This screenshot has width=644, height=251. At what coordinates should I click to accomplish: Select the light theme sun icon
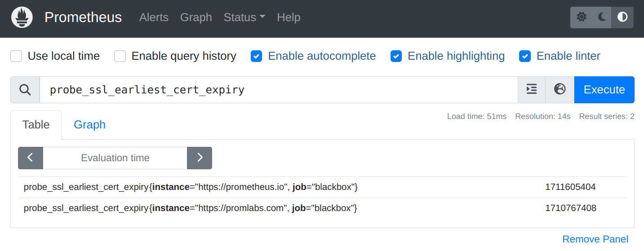point(582,18)
